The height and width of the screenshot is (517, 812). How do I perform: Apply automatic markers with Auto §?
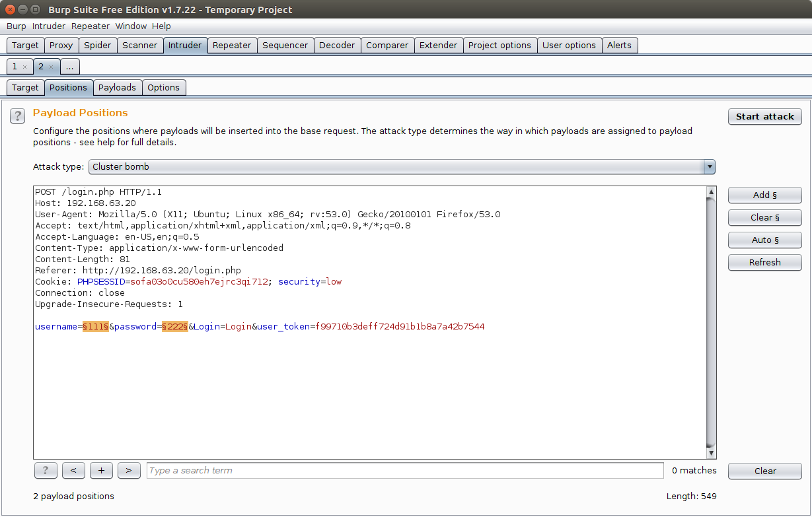pyautogui.click(x=764, y=240)
